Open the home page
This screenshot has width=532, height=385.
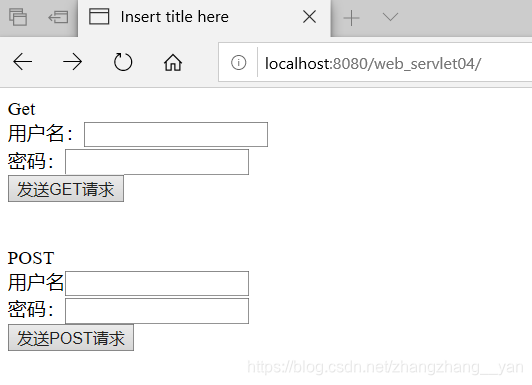pos(173,62)
